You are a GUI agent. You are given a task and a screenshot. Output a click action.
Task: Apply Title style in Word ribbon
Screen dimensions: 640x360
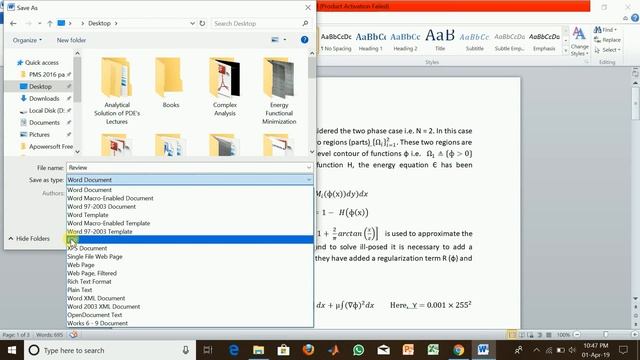click(440, 41)
